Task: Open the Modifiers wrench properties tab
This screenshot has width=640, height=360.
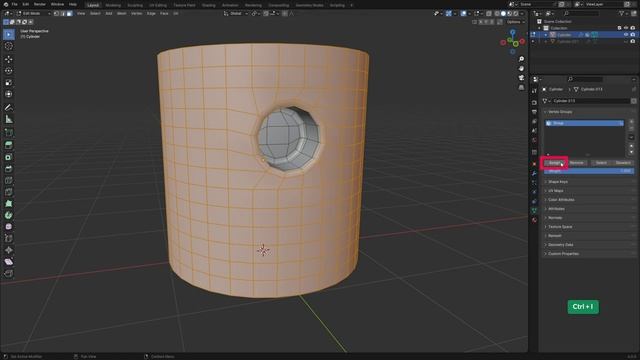Action: tap(534, 173)
